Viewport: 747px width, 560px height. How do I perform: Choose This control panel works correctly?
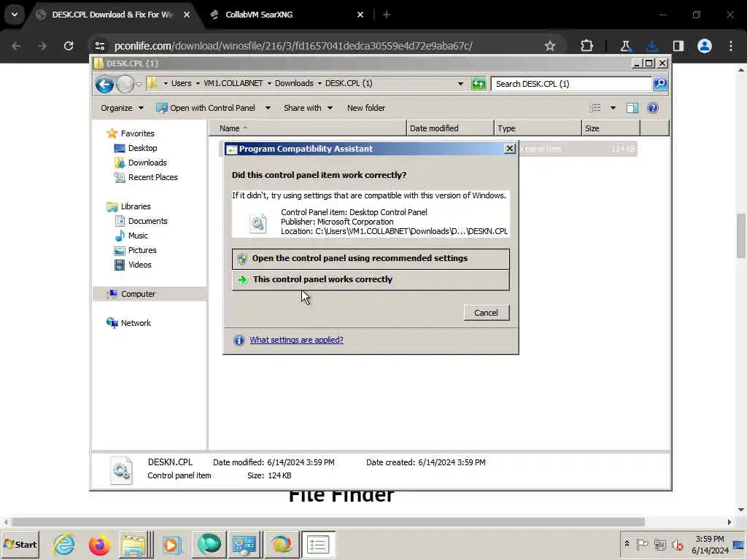pos(371,279)
